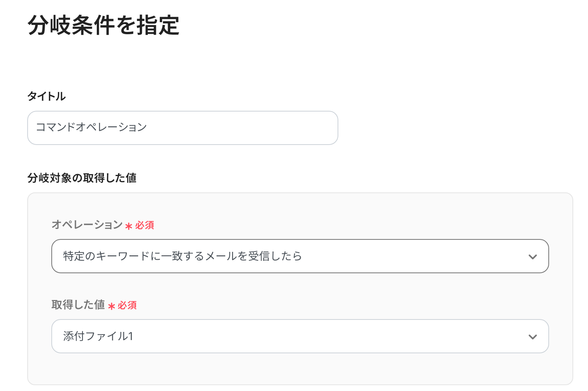Click the chevron arrow in 添付ファイル1 dropdown
This screenshot has width=588, height=391.
click(x=532, y=337)
